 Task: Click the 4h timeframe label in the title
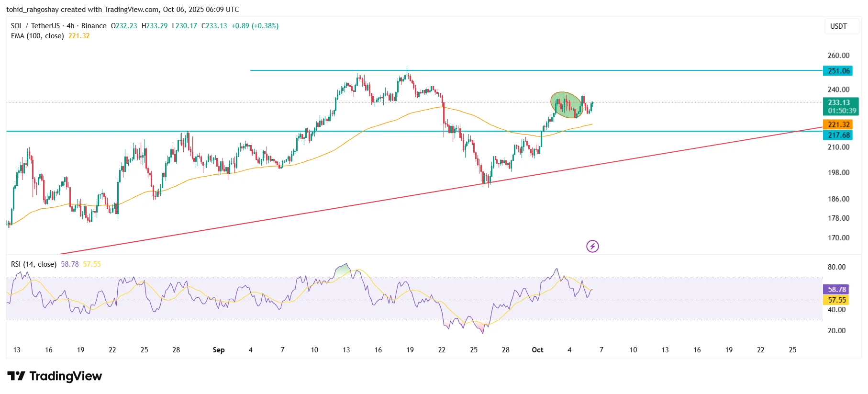70,26
